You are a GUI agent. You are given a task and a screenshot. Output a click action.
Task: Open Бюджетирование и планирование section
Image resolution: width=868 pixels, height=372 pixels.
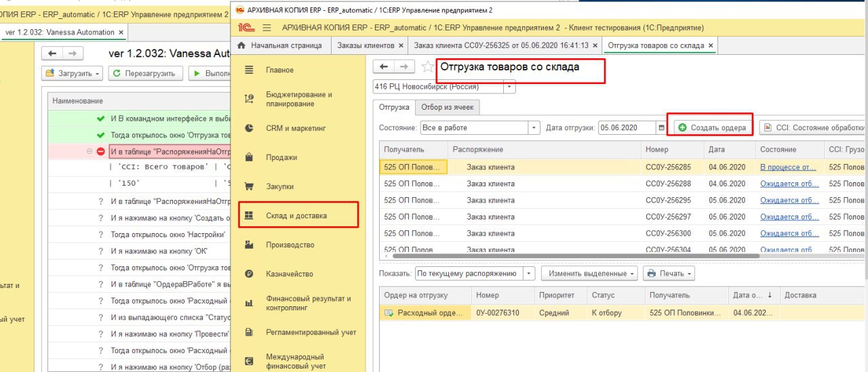point(299,99)
